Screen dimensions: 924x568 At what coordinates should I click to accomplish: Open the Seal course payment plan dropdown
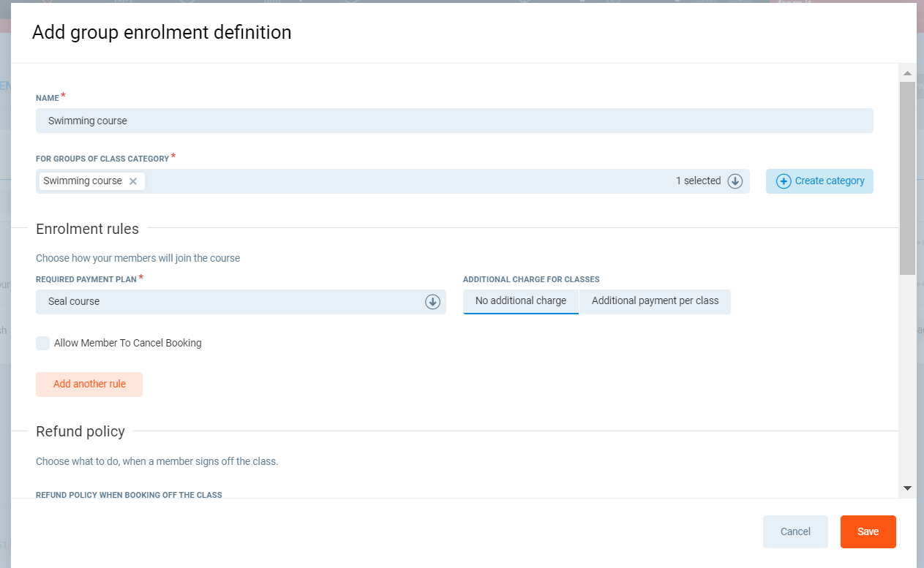234,302
